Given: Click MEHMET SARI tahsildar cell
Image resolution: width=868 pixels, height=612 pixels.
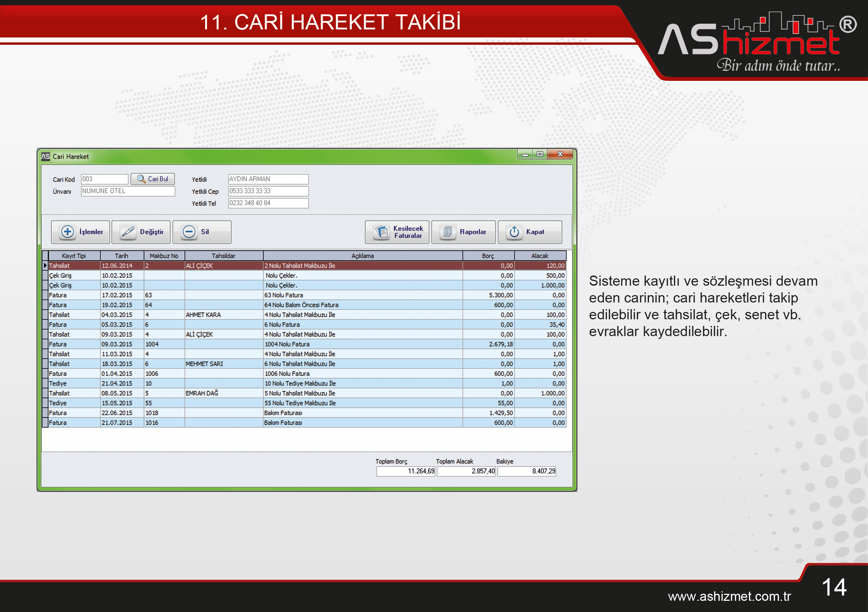Looking at the screenshot, I should click(x=224, y=364).
